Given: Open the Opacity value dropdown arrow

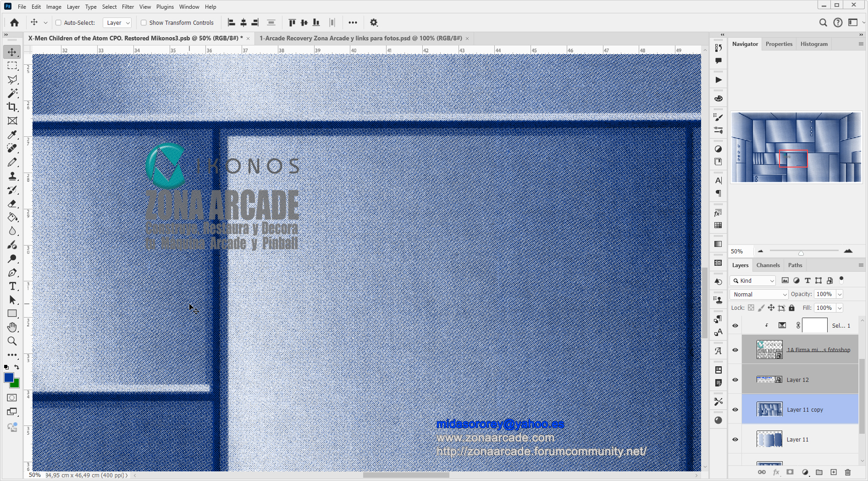Looking at the screenshot, I should [840, 294].
